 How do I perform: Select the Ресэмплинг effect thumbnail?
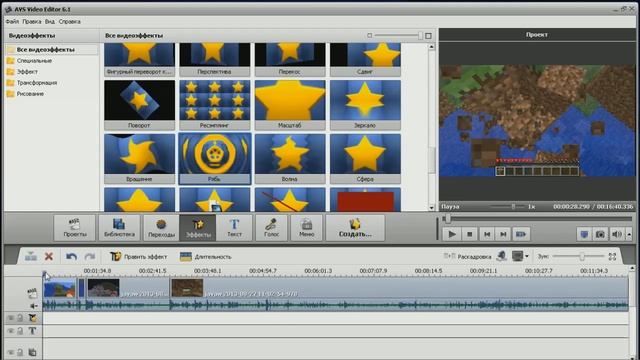pos(215,104)
